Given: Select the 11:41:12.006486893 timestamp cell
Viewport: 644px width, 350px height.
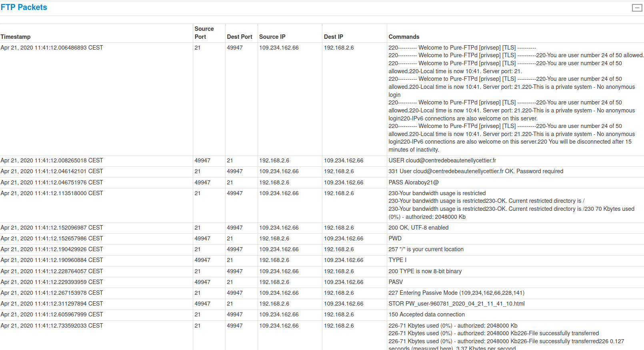Looking at the screenshot, I should pos(52,48).
